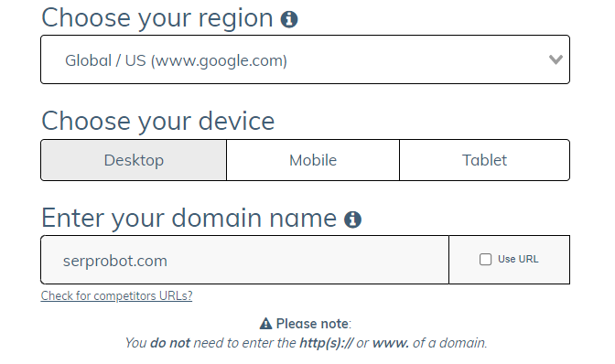Click the info icon beside Choose your region
615x364 pixels.
point(289,19)
